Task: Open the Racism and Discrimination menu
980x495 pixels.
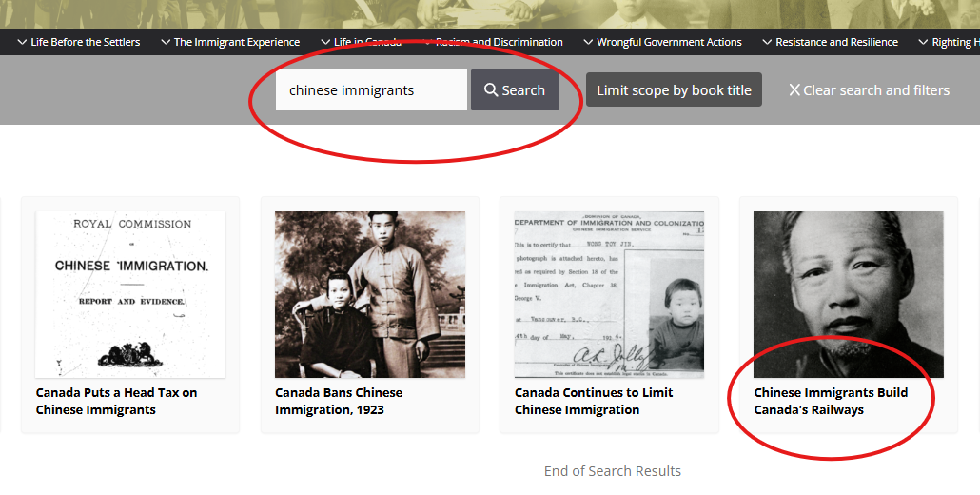Action: coord(493,42)
